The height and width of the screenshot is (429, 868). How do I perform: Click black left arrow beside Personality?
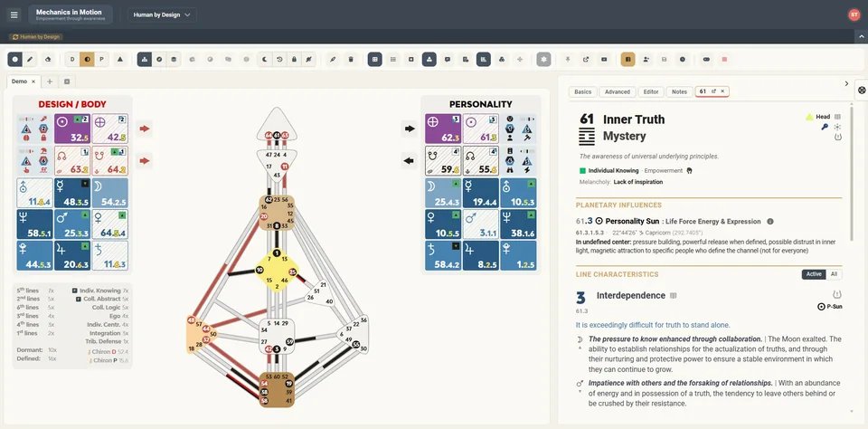pyautogui.click(x=409, y=161)
